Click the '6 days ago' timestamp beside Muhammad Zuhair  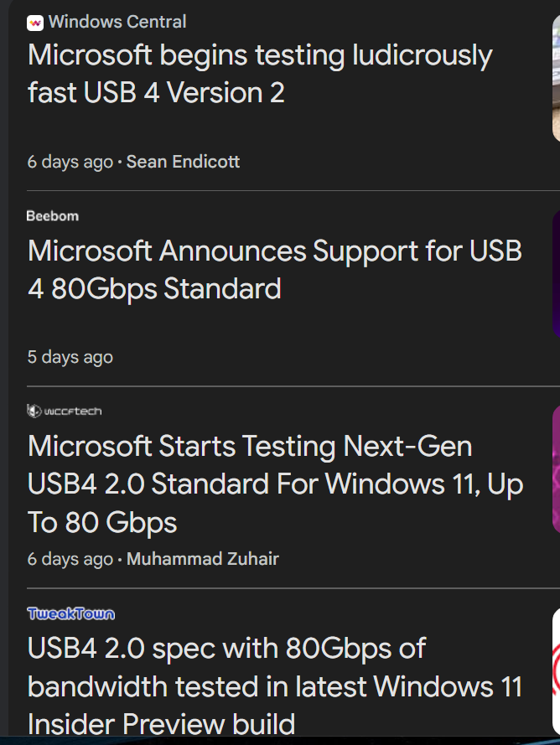coord(70,558)
